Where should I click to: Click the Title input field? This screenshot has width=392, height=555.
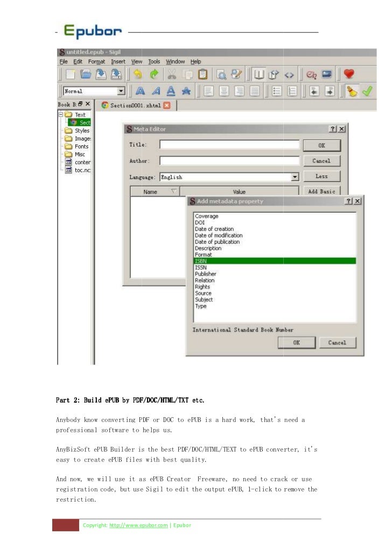[x=229, y=144]
